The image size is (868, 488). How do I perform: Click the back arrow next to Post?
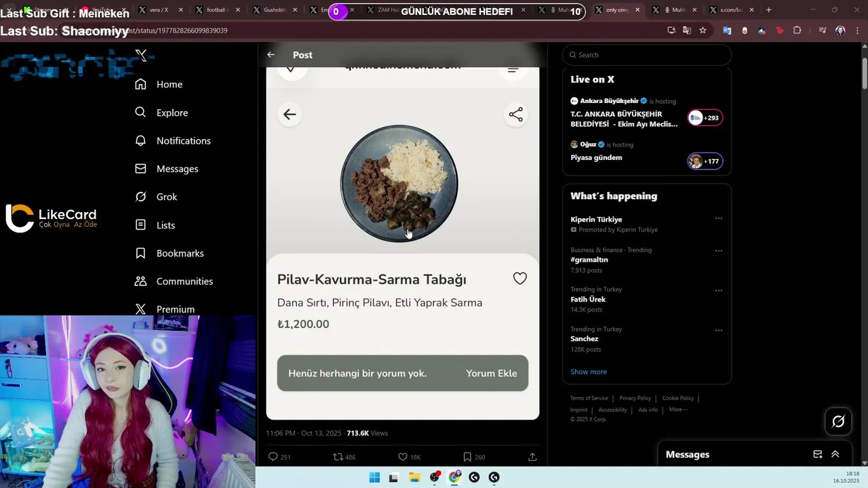[x=271, y=55]
